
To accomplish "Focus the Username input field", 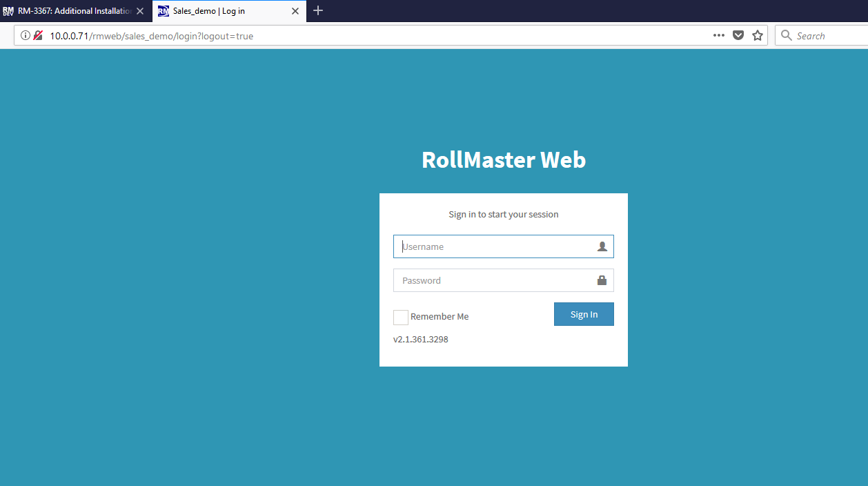I will [493, 246].
